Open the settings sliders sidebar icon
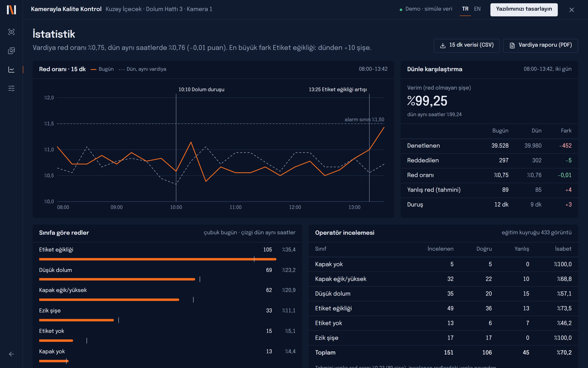This screenshot has height=368, width=588. [11, 88]
